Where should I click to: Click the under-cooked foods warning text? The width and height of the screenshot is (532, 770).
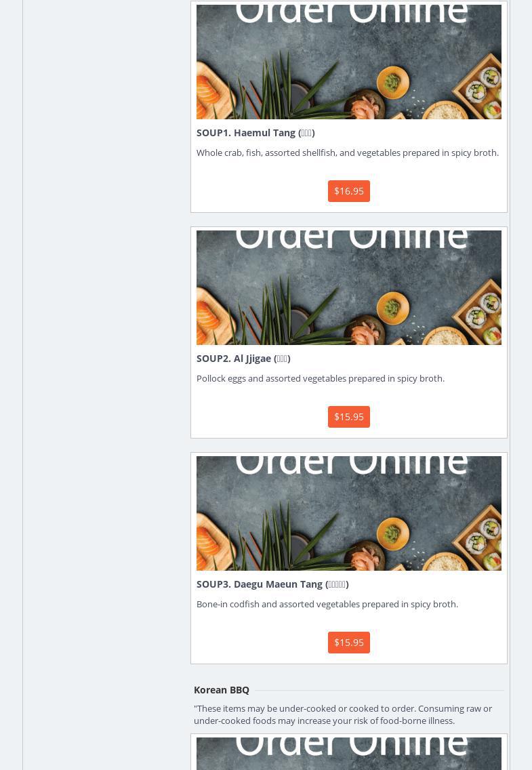[342, 714]
